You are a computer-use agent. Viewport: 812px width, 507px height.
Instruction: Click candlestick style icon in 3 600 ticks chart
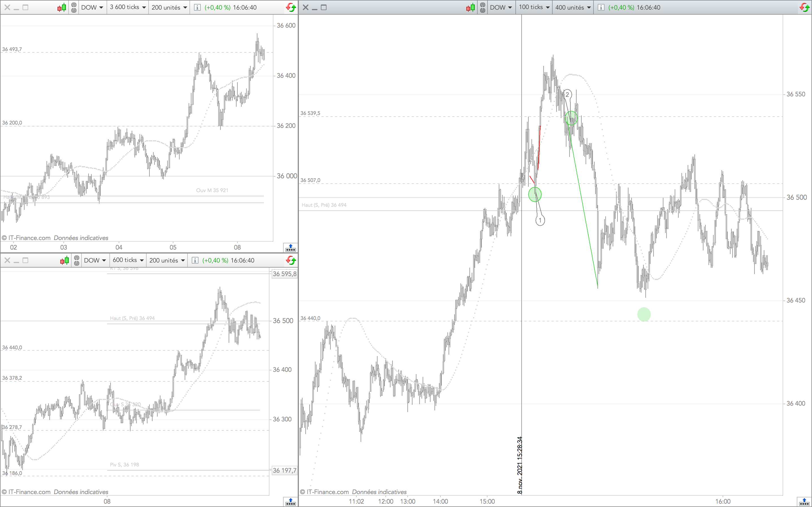click(x=61, y=7)
